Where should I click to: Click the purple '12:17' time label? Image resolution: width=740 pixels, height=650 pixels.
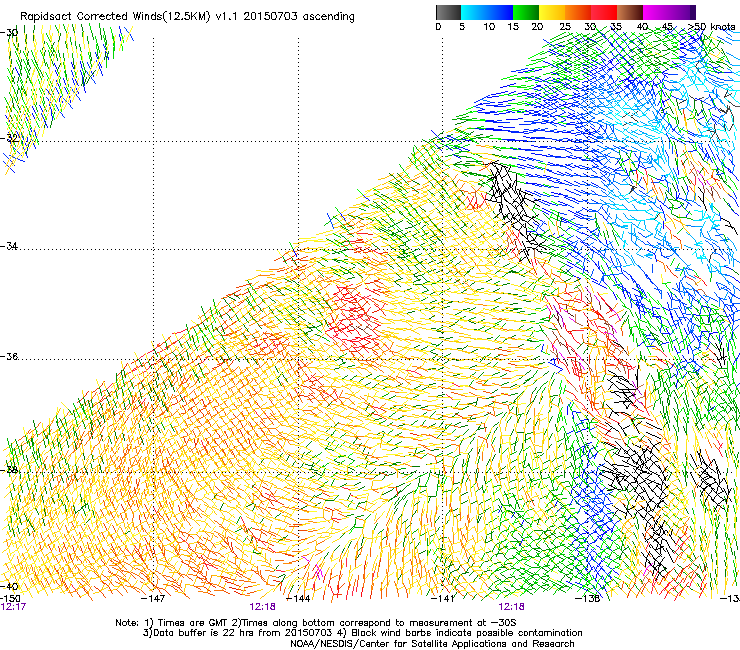pyautogui.click(x=13, y=607)
